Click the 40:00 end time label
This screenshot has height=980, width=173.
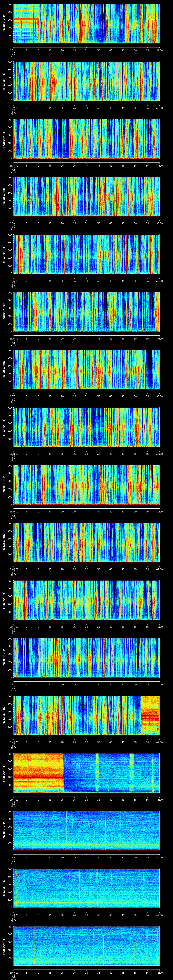159,511
